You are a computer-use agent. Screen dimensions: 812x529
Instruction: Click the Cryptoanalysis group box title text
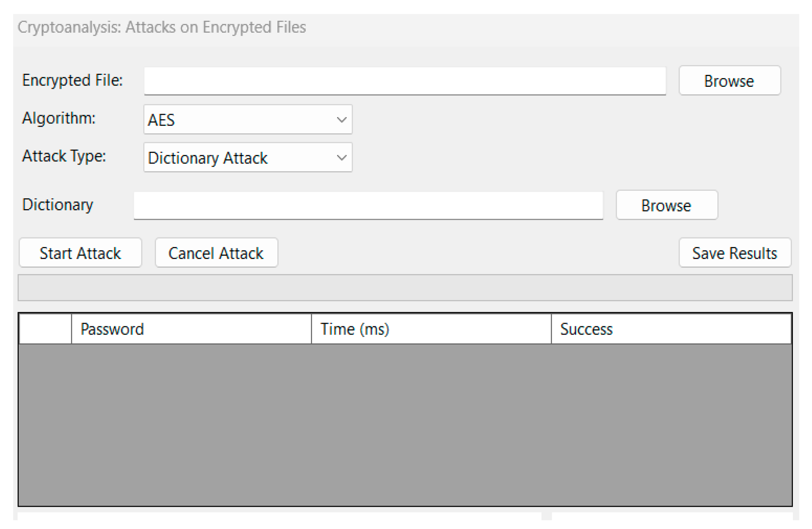point(162,27)
